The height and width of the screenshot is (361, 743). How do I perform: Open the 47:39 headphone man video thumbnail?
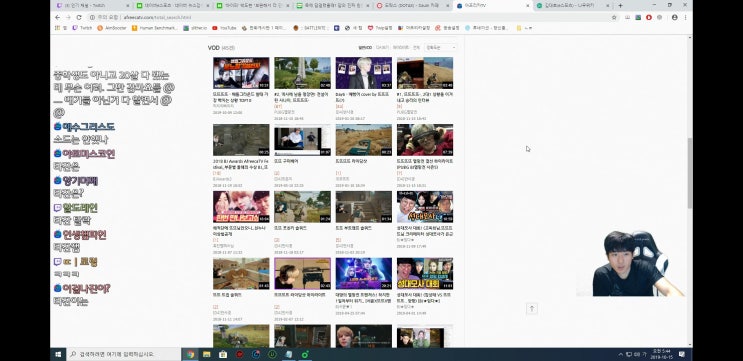point(425,140)
